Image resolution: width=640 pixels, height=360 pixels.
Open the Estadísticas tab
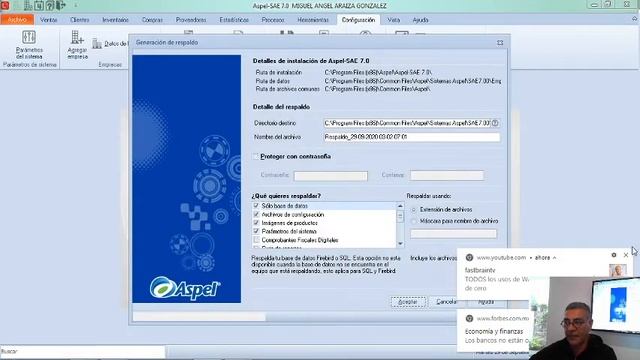tap(234, 20)
